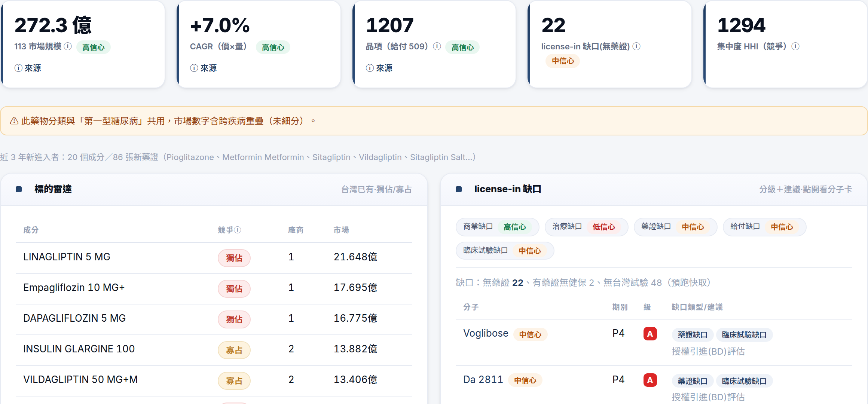Click 臨床試驗缺口 tag in Voglibose row

(x=744, y=335)
